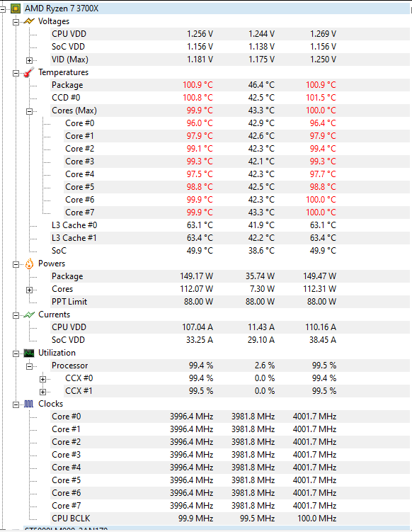This screenshot has height=532, width=412.
Task: Click the 2.6 % processor minimum value
Action: tap(265, 366)
